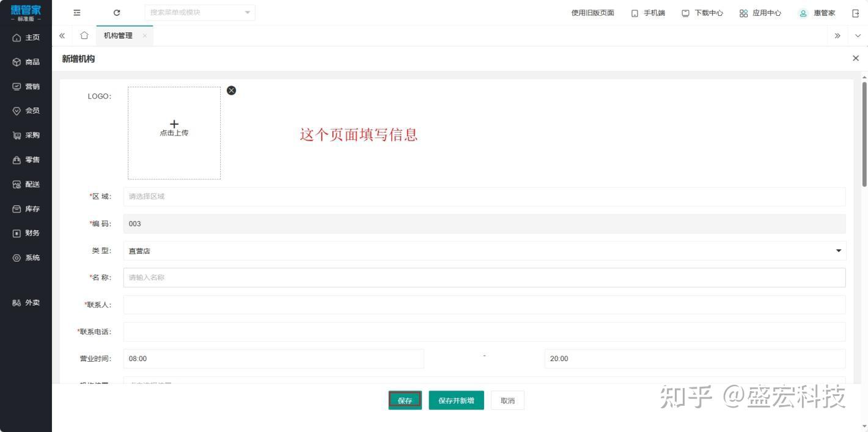Open the 商品 products sidebar item
This screenshot has height=432, width=868.
click(x=26, y=62)
